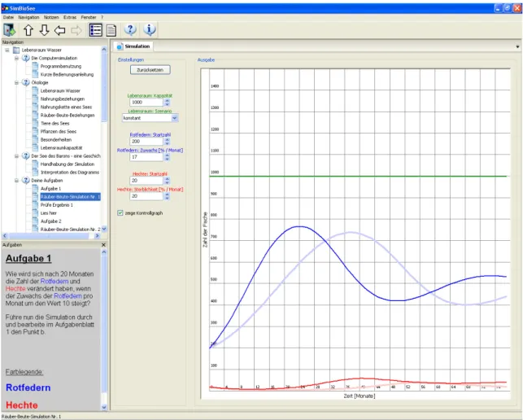Open Pflanzen des Sees page in tree
Viewport: 523px width, 420px height.
point(59,132)
